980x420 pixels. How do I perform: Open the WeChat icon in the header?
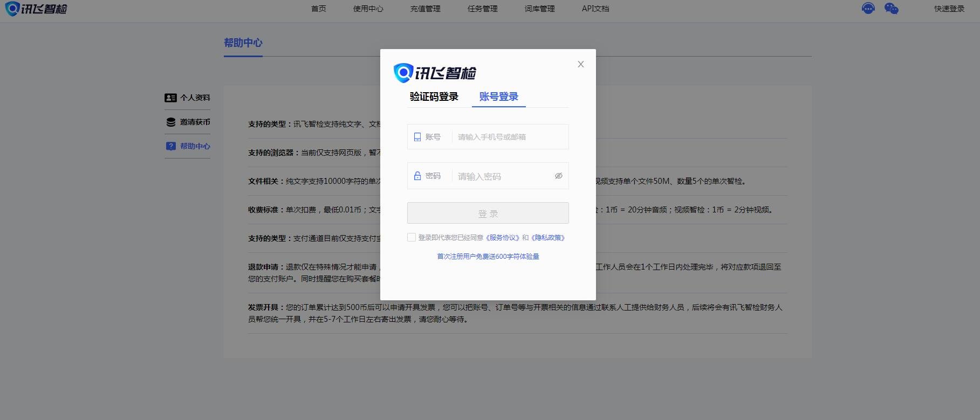[x=892, y=9]
